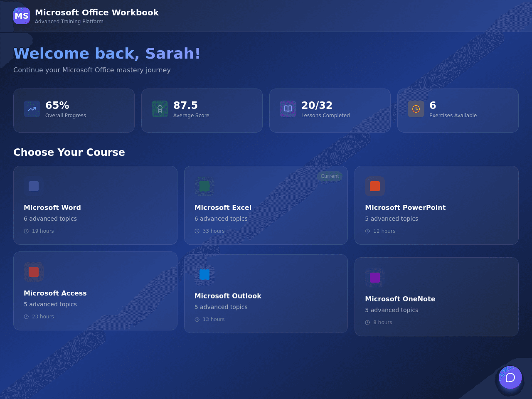
Task: Click the Microsoft Access course icon
Action: (34, 272)
